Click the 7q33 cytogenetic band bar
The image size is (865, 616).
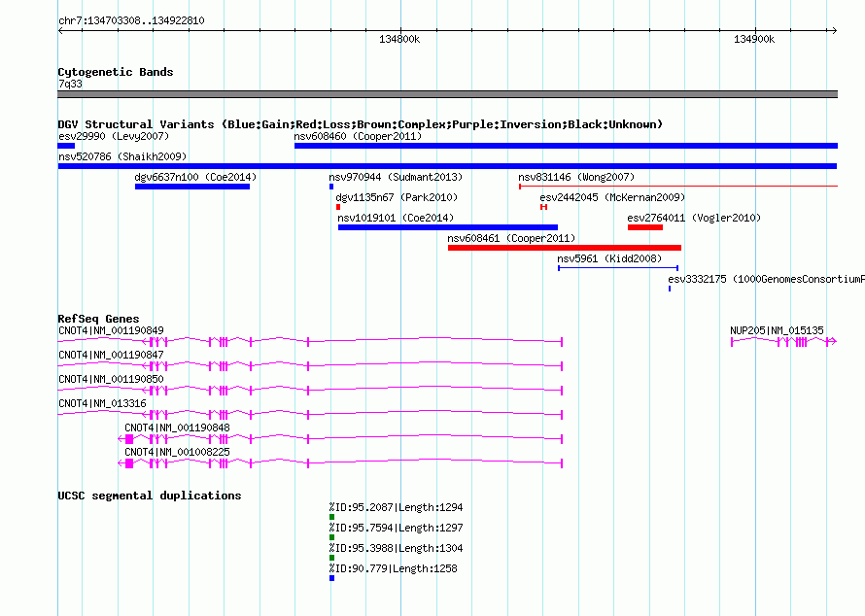point(447,94)
